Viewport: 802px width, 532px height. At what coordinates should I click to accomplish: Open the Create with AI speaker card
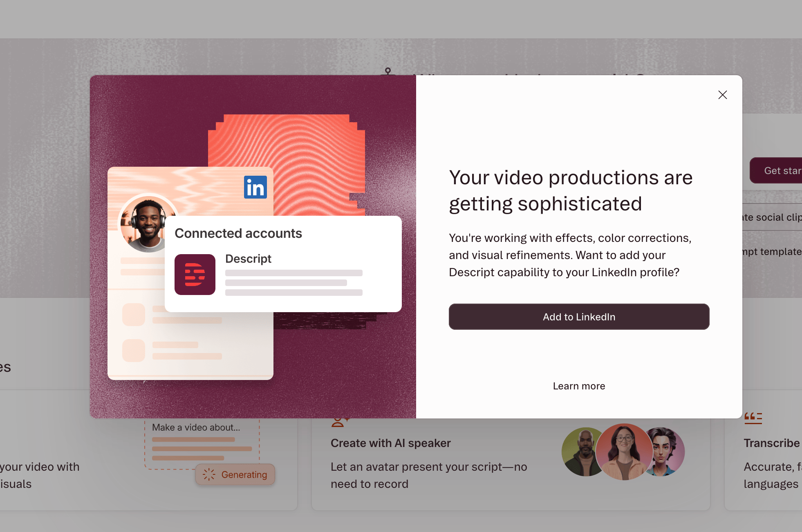pos(511,464)
